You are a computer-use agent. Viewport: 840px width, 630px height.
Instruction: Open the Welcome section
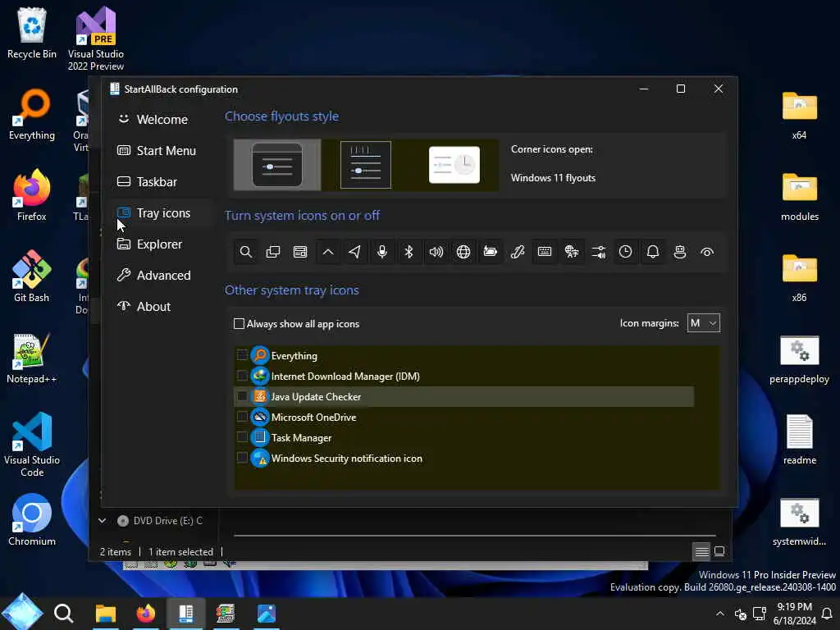(x=162, y=119)
